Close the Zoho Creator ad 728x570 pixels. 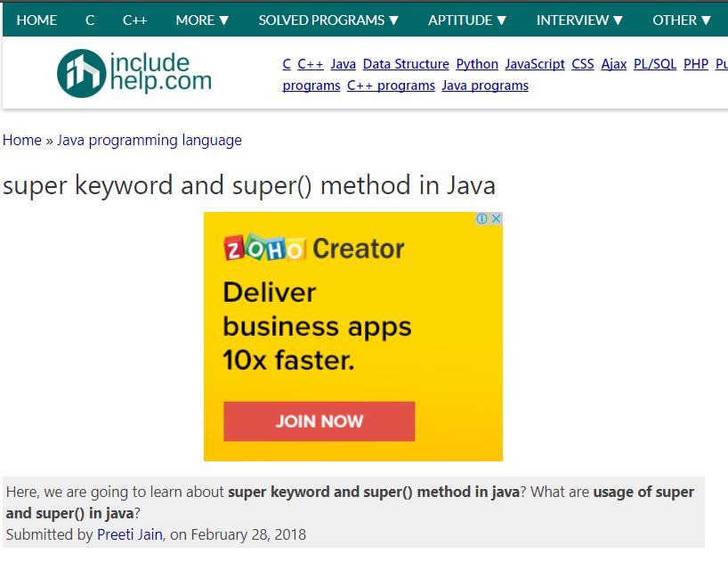click(x=497, y=218)
